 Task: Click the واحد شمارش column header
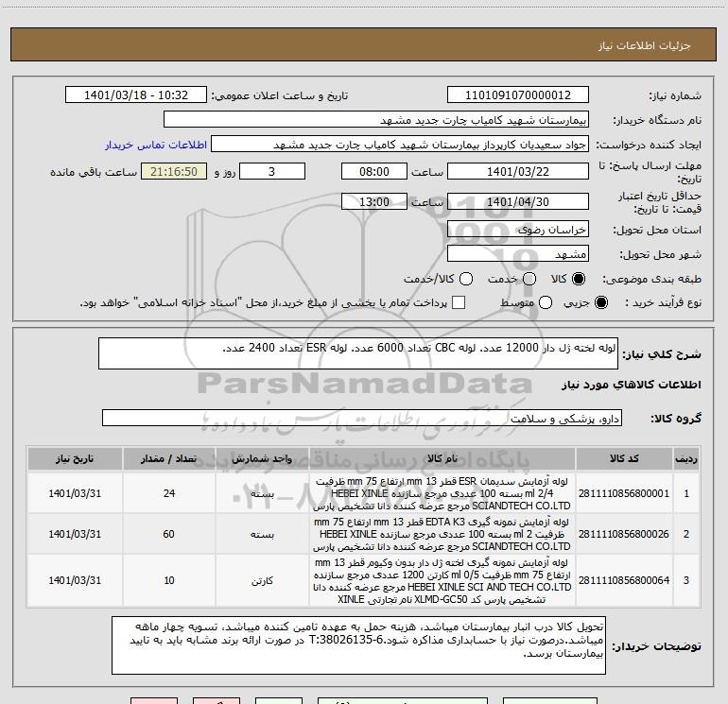coord(262,458)
